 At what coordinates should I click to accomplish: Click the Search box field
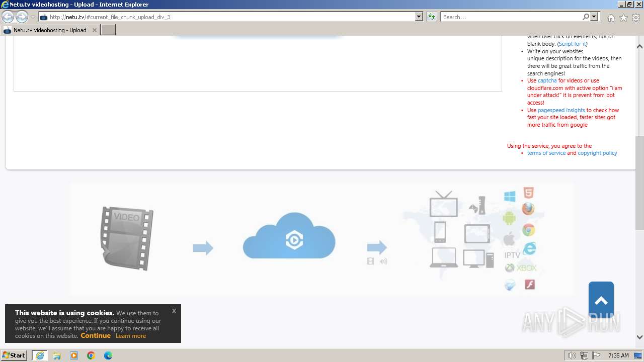coord(511,17)
